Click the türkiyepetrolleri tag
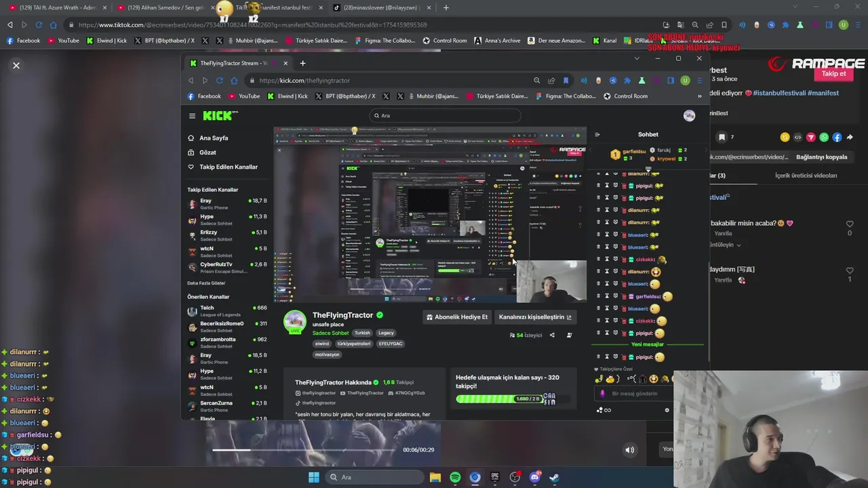The width and height of the screenshot is (868, 488). (354, 344)
